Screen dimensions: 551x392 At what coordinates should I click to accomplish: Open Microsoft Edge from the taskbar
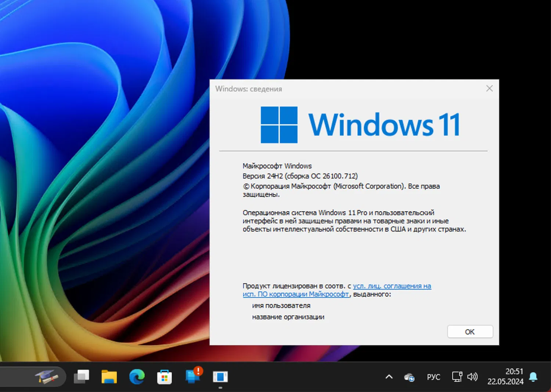[x=137, y=377]
